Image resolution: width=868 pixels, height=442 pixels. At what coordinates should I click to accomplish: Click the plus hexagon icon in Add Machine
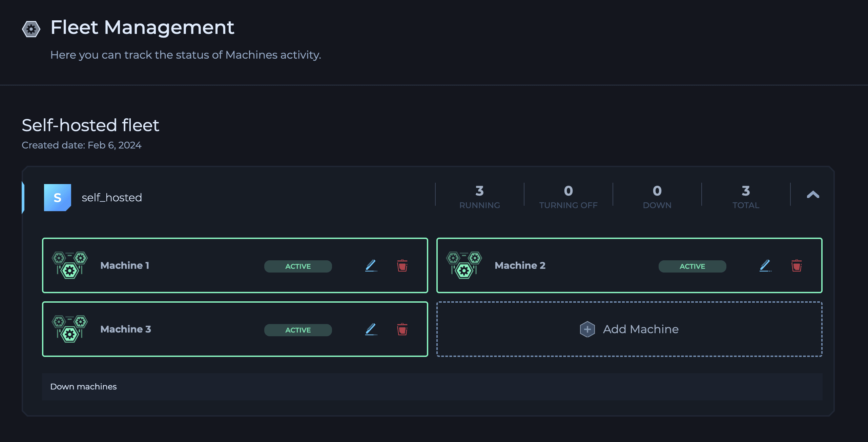coord(587,329)
